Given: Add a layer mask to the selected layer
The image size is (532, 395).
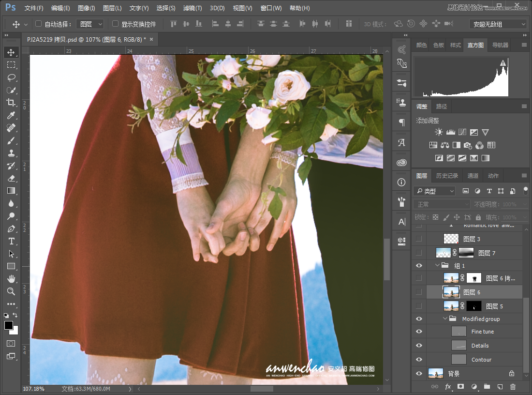Looking at the screenshot, I should tap(460, 386).
